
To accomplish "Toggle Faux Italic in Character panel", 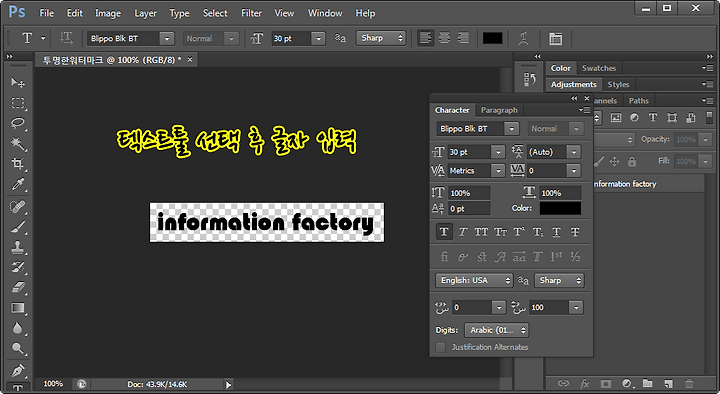I will [x=463, y=232].
